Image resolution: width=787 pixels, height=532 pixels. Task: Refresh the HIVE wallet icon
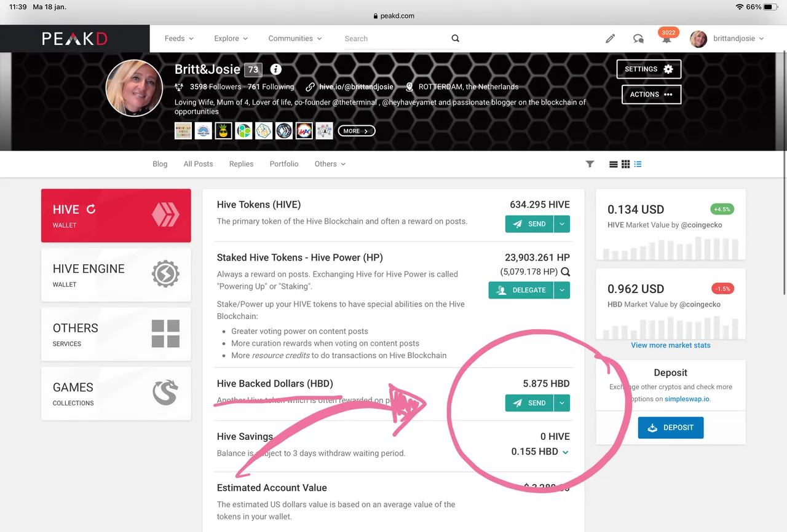[91, 209]
